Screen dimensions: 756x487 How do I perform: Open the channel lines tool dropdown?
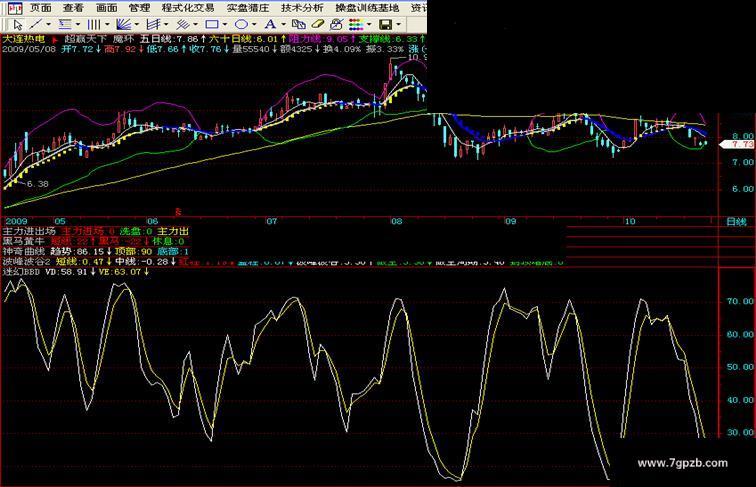click(x=166, y=24)
